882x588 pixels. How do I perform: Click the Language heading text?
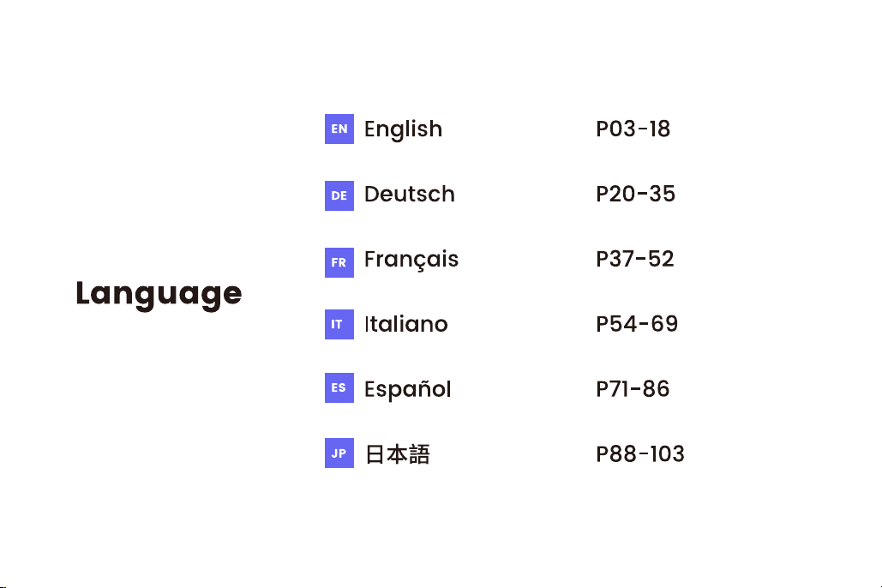[x=159, y=294]
